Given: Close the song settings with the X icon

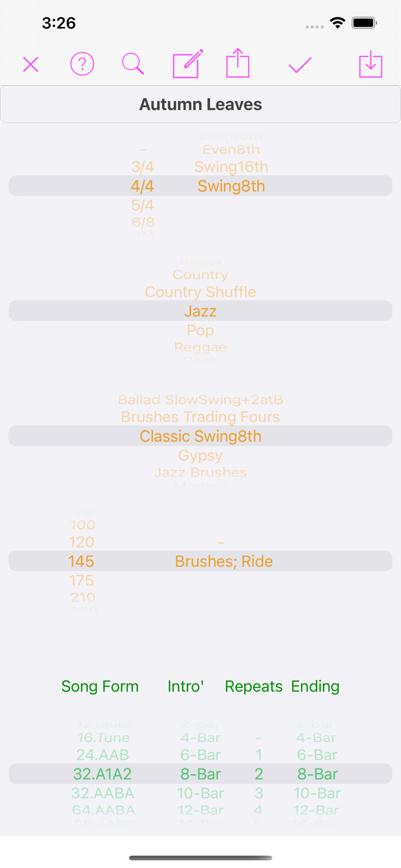Looking at the screenshot, I should [30, 64].
